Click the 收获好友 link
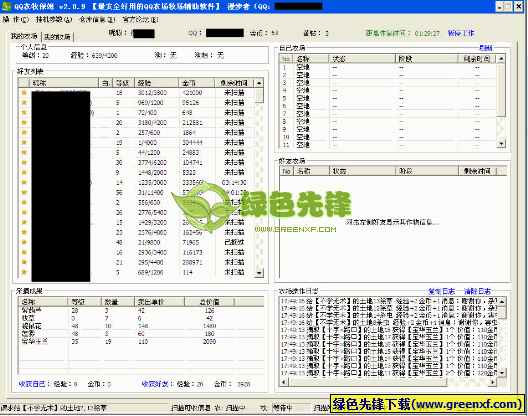 click(157, 384)
